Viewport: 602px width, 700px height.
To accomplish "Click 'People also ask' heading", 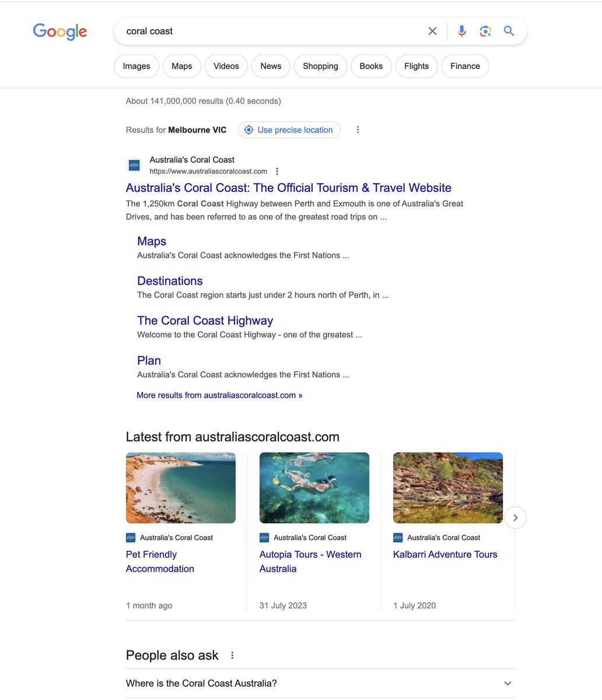I will [172, 655].
